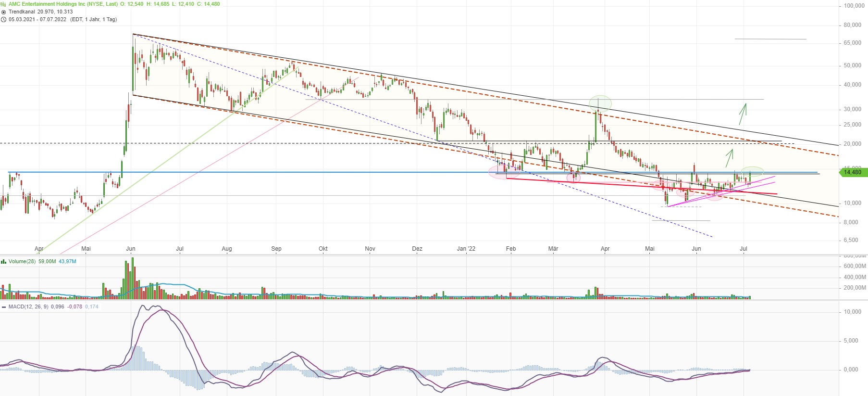This screenshot has width=868, height=396.
Task: Click the Nov label on time axis
Action: click(x=370, y=249)
